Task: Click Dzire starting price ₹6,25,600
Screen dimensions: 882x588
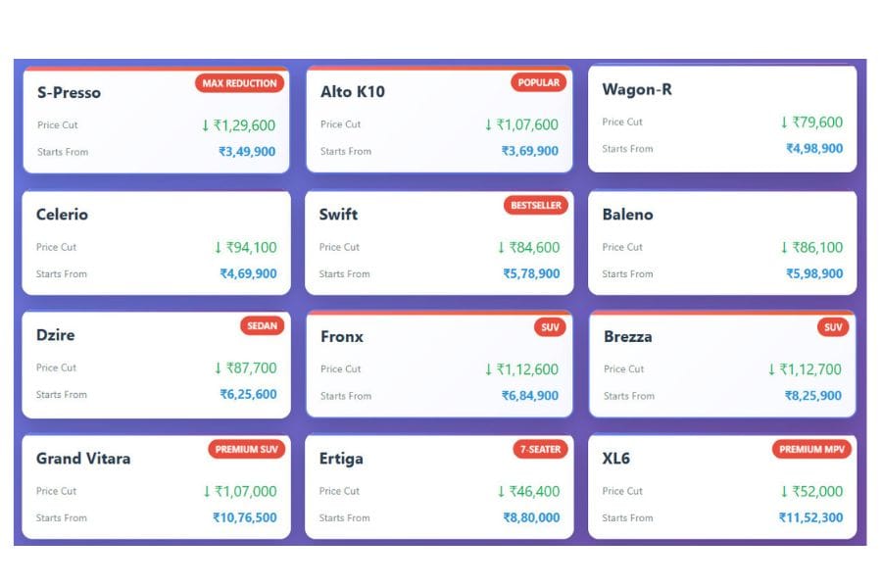Action: click(248, 394)
